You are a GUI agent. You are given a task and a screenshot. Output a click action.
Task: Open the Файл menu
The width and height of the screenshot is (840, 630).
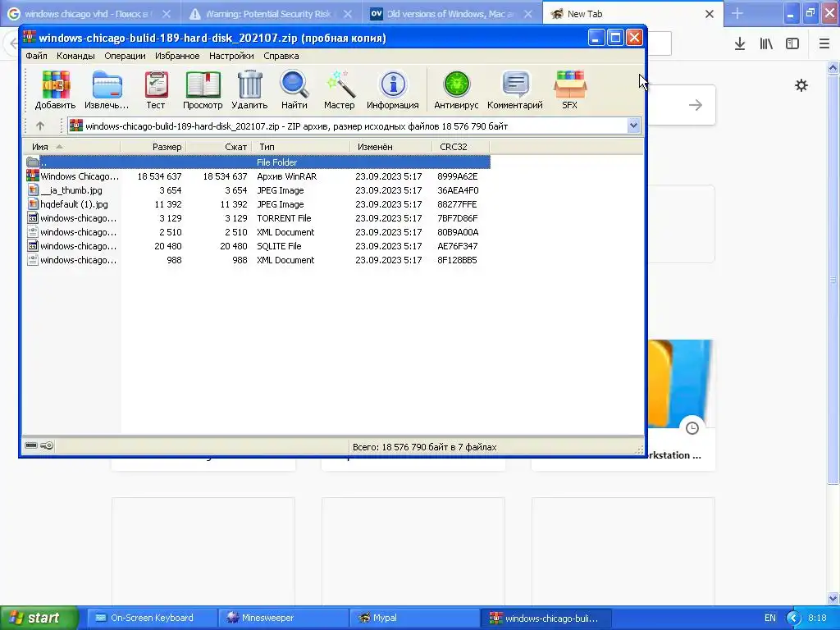click(x=36, y=56)
